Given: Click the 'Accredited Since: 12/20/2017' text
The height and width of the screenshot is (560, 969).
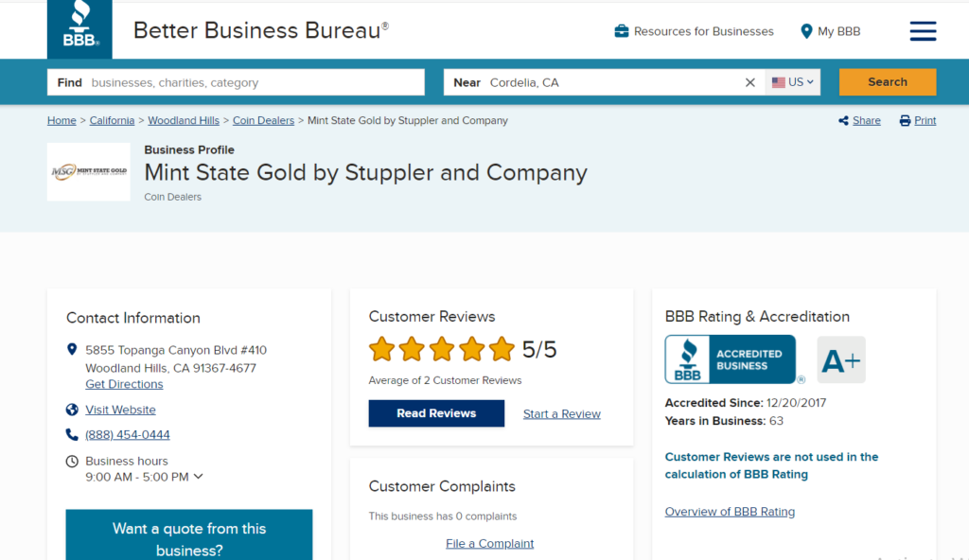Looking at the screenshot, I should click(x=746, y=403).
